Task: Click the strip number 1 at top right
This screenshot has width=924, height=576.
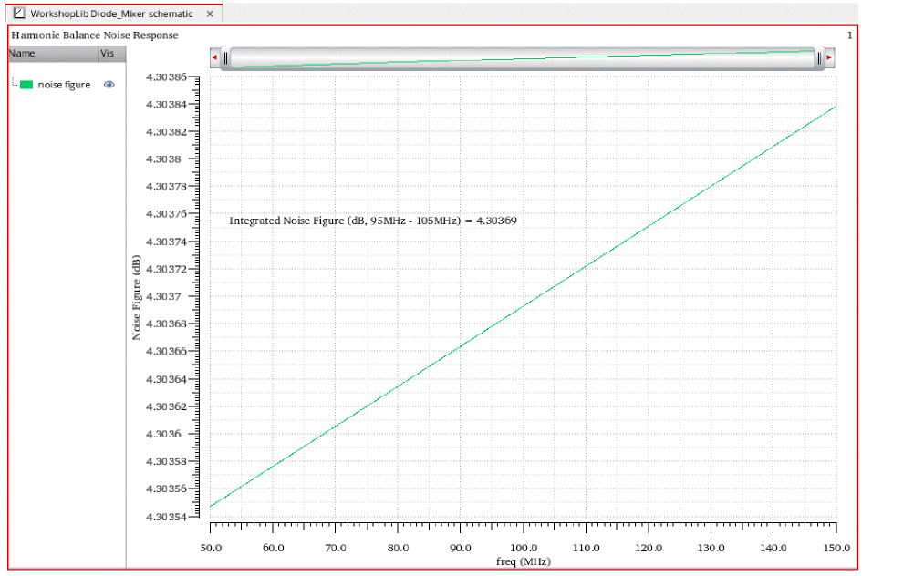Action: (849, 36)
